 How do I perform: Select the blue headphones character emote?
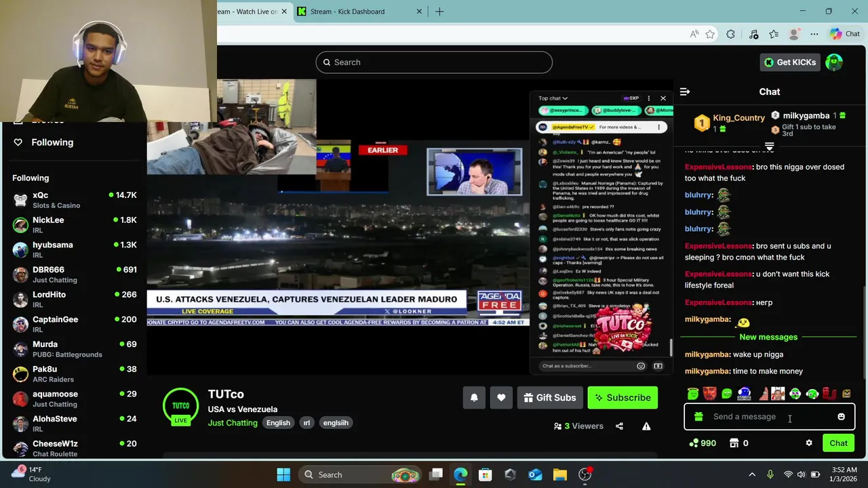[x=744, y=394]
